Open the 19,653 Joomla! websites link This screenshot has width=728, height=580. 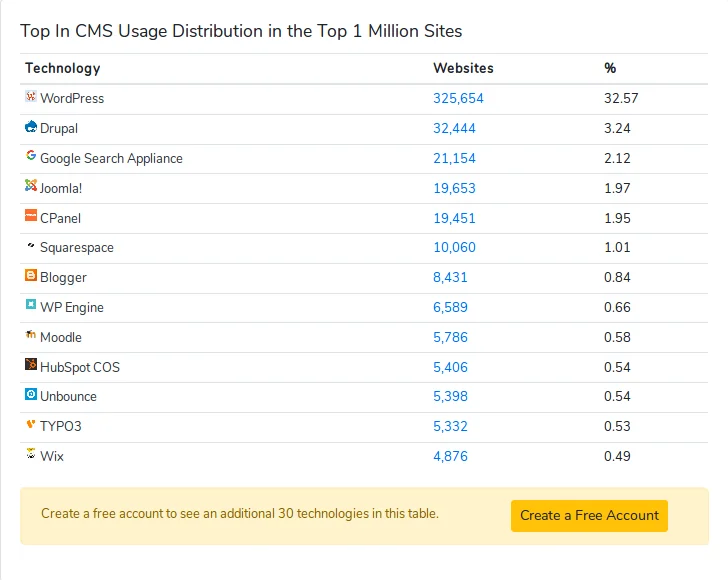pos(454,188)
